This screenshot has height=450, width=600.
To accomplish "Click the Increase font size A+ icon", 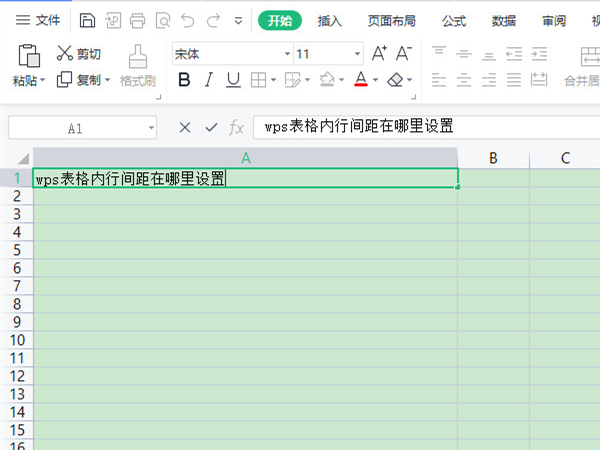I will (380, 54).
